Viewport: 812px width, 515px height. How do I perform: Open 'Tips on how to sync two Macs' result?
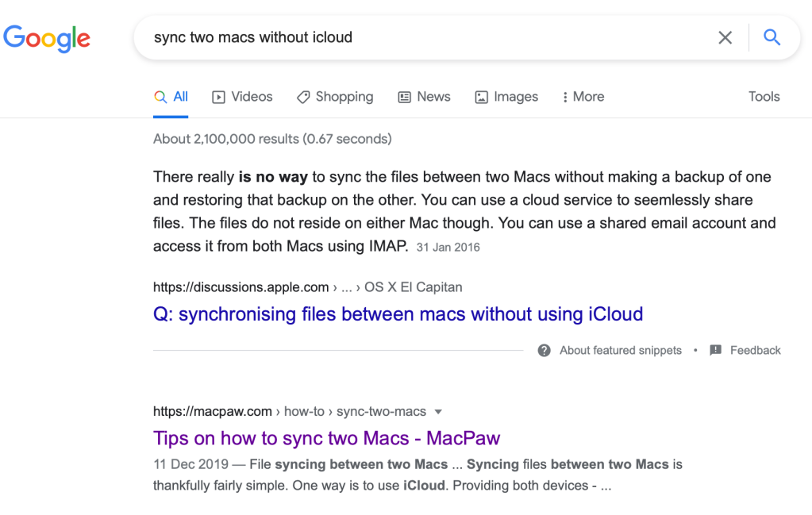click(x=326, y=438)
